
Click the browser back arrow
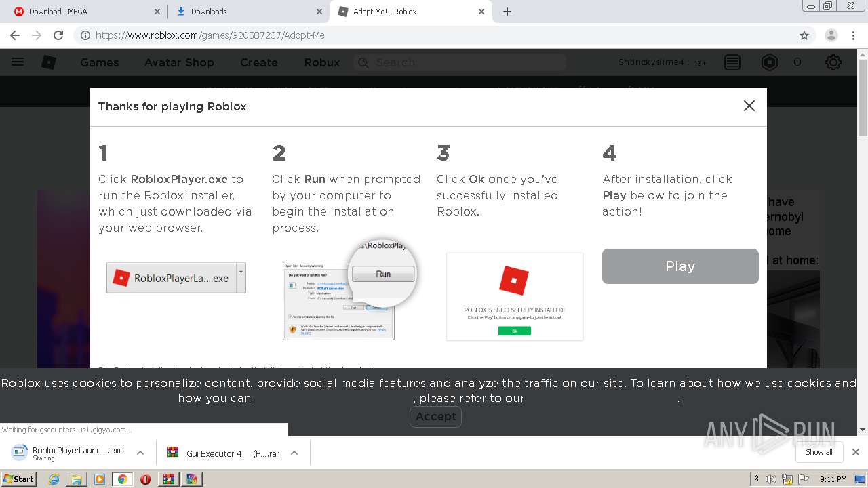coord(15,35)
